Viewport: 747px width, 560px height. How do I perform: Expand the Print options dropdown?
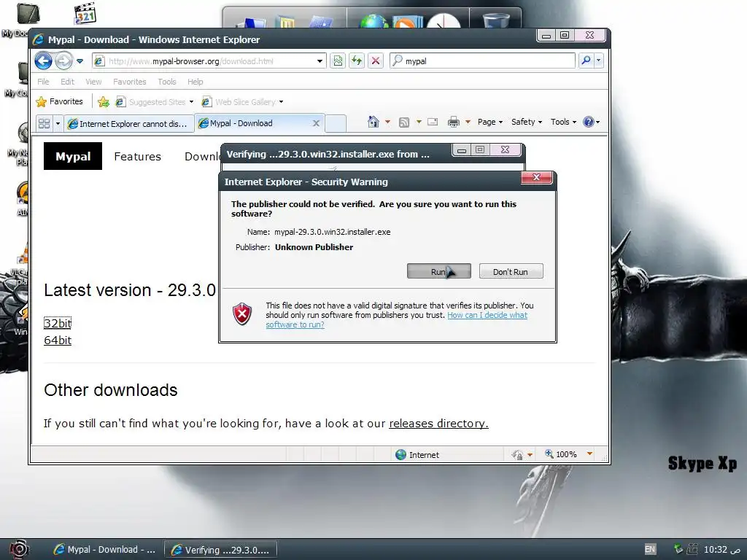click(468, 122)
